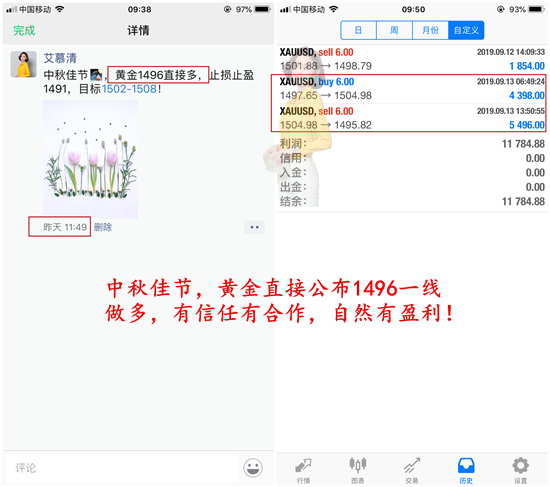This screenshot has height=487, width=550.
Task: Tap the 出金 withdrawal row
Action: point(412,187)
